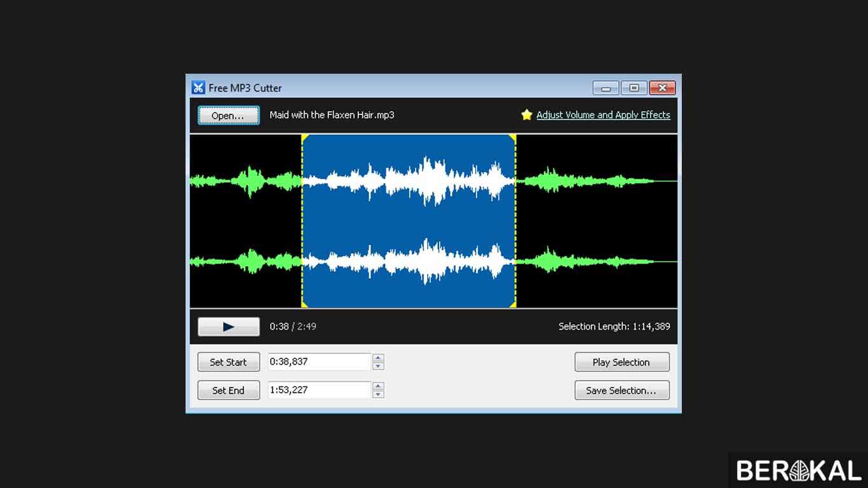Viewport: 868px width, 488px height.
Task: Open a new MP3 file
Action: coord(228,115)
